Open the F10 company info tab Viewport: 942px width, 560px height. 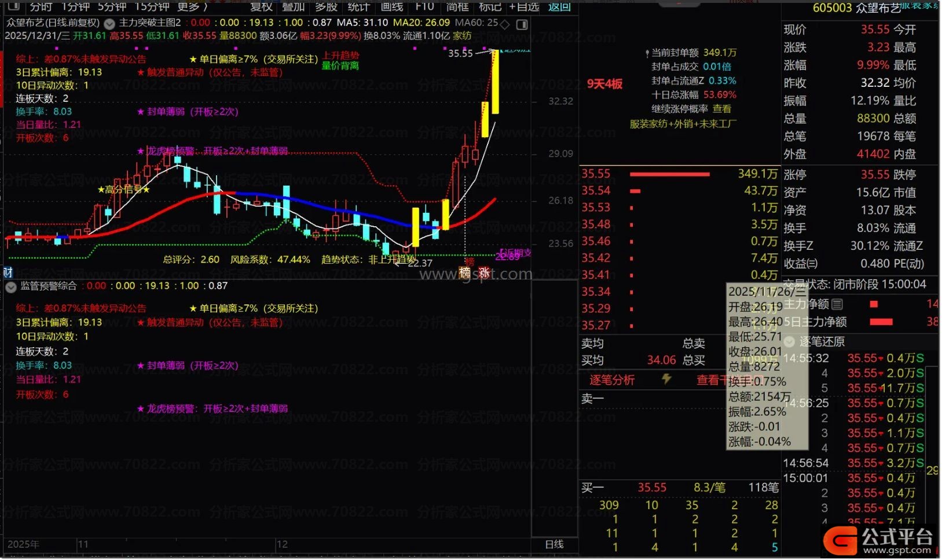pos(424,6)
